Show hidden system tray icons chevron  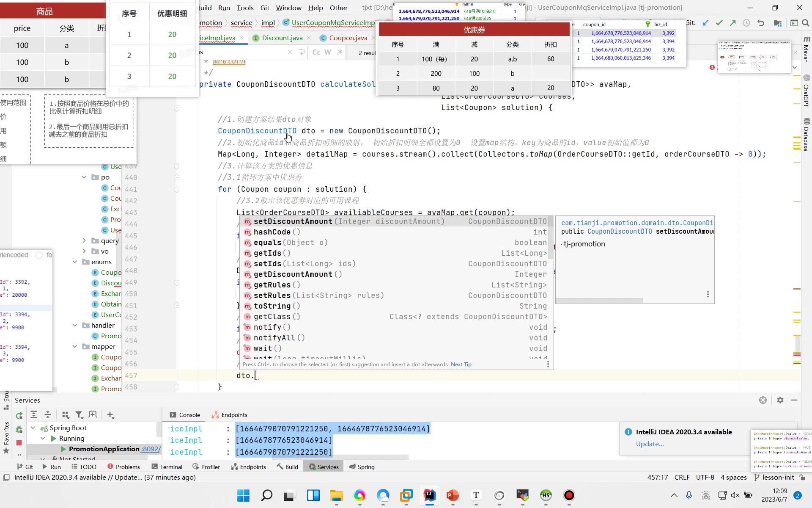point(674,495)
